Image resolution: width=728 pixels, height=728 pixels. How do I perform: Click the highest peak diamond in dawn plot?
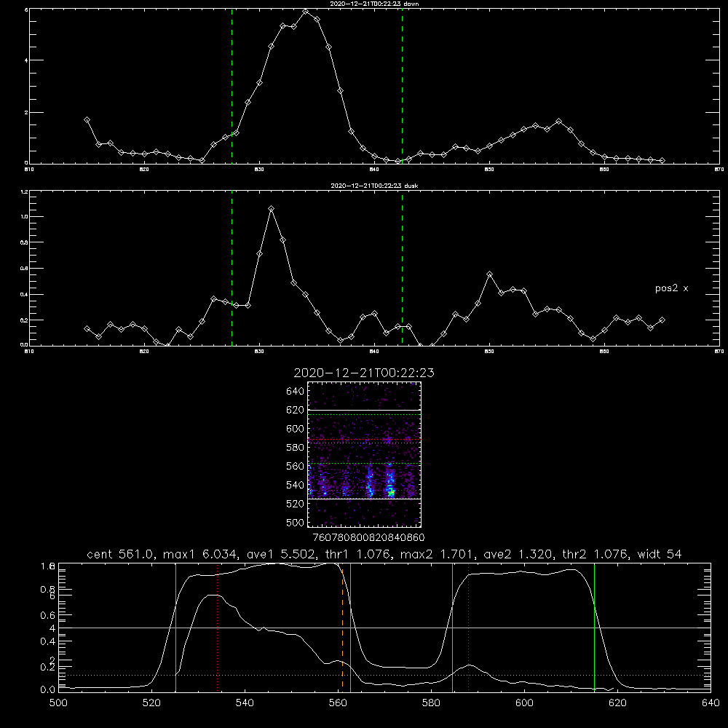[x=306, y=12]
